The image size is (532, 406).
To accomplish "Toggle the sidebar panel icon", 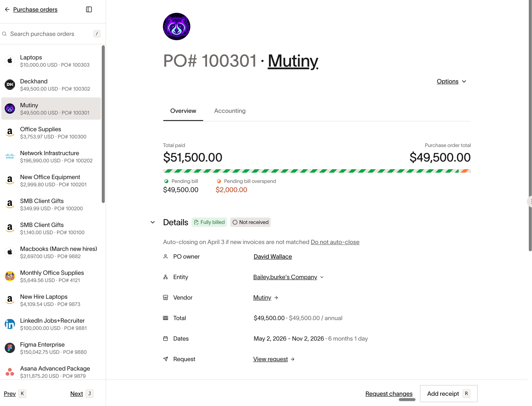I will click(x=89, y=10).
